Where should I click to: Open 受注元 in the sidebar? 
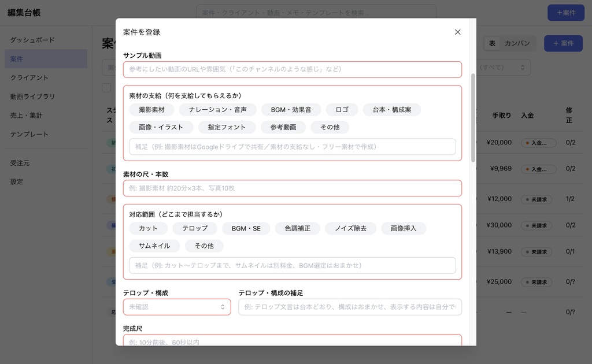tap(46, 163)
